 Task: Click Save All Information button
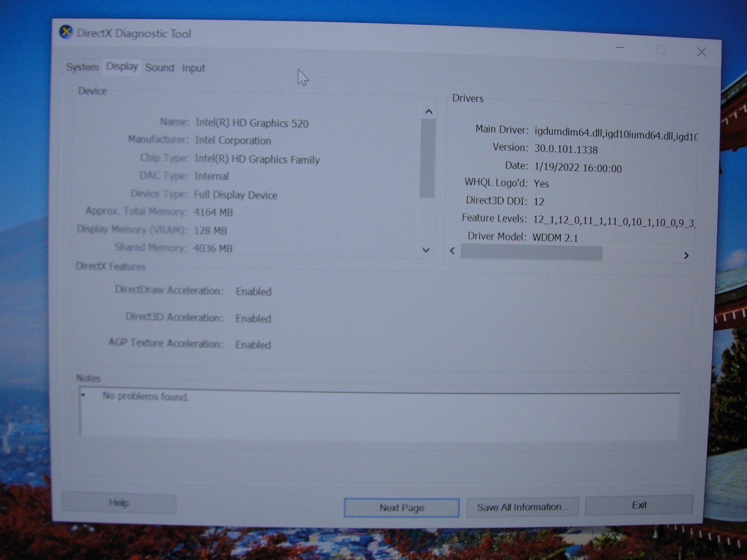[522, 507]
